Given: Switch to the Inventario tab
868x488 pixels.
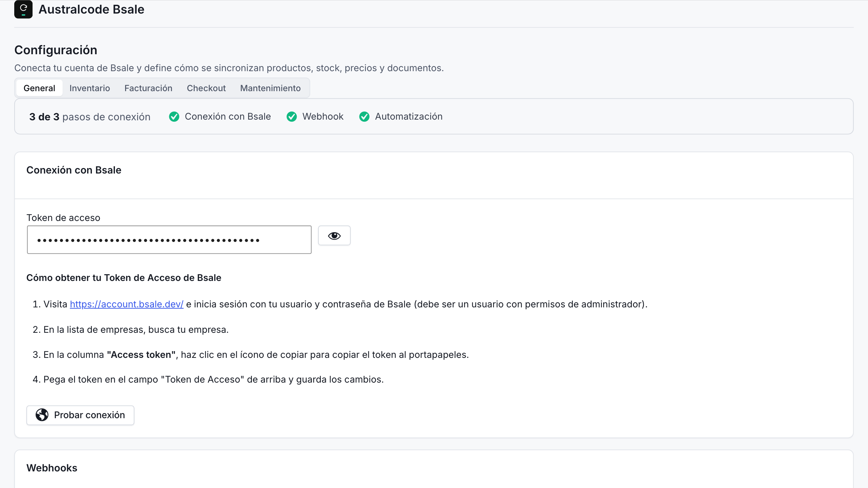Looking at the screenshot, I should click(90, 88).
